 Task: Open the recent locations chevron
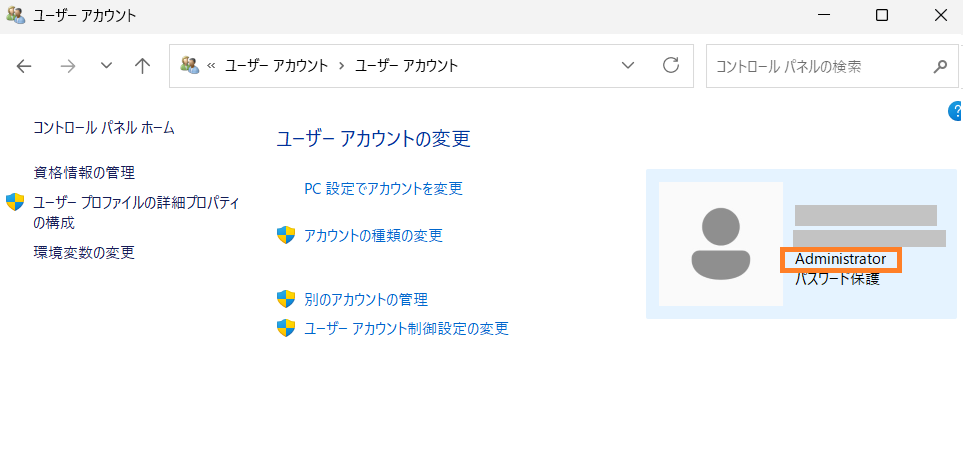coord(106,66)
